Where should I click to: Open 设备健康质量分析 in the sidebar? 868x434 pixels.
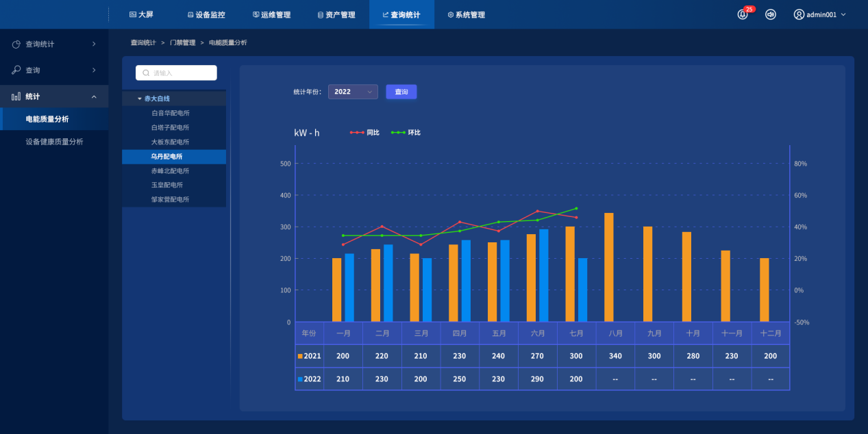(54, 142)
